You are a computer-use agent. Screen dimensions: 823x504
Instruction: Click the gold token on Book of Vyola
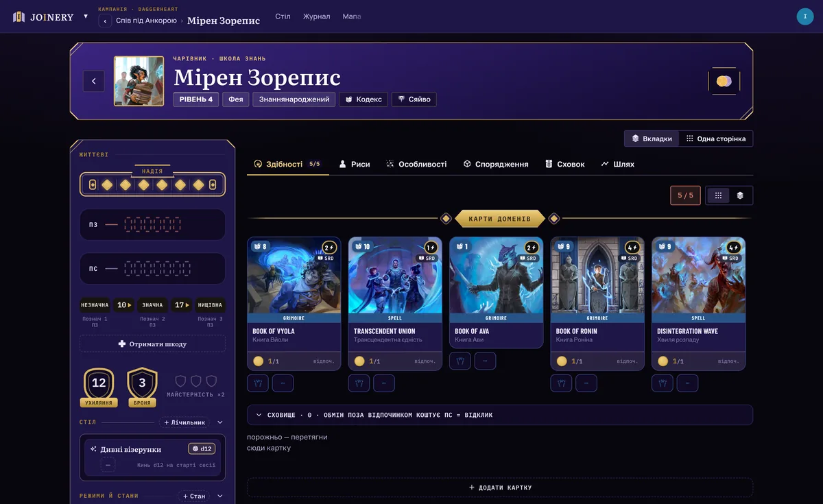point(258,361)
